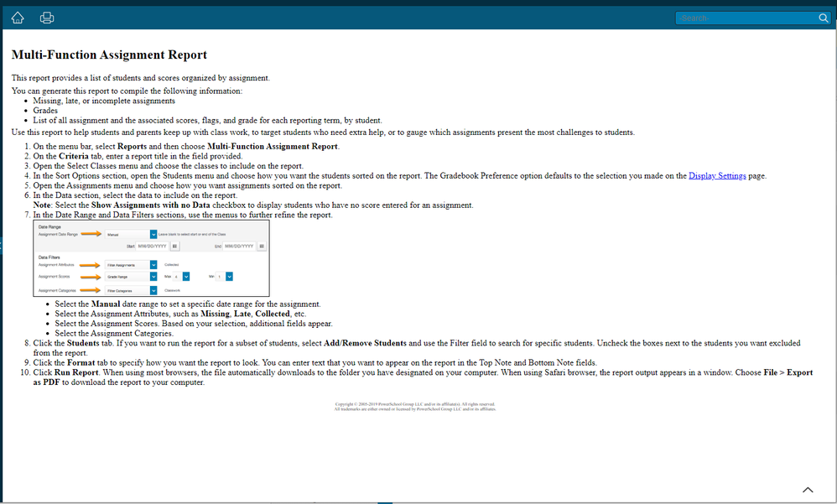837x504 pixels.
Task: Go to the help Home icon
Action: [x=18, y=18]
